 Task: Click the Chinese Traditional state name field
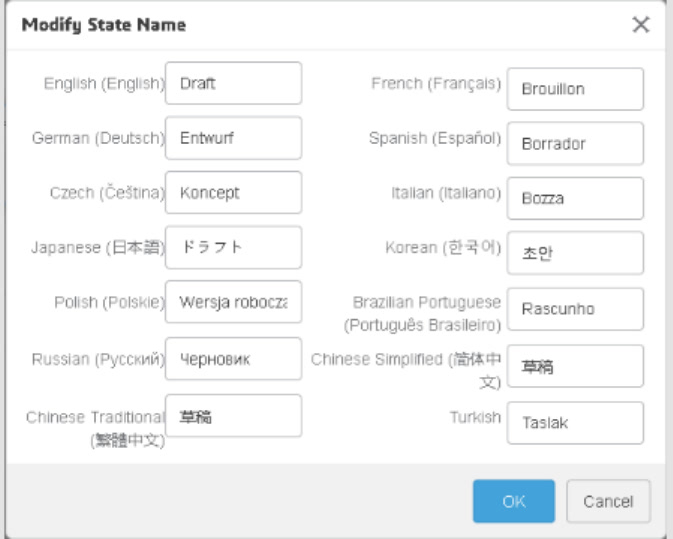click(233, 416)
